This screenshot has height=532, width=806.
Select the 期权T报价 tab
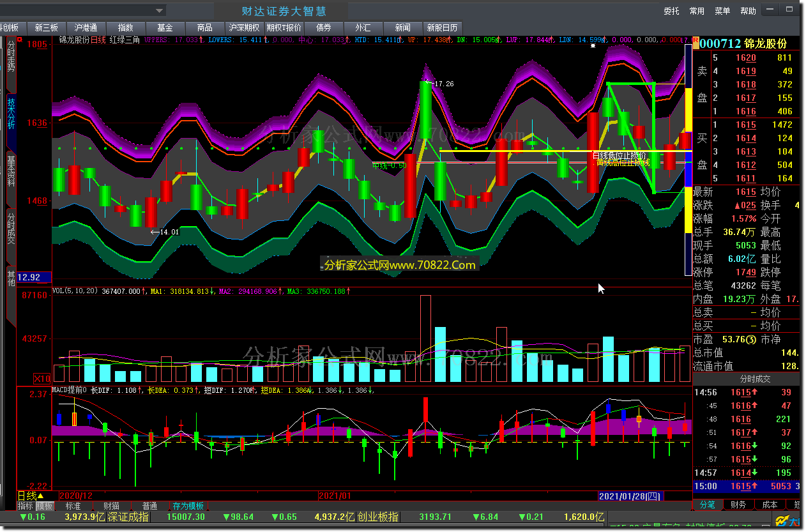[284, 28]
